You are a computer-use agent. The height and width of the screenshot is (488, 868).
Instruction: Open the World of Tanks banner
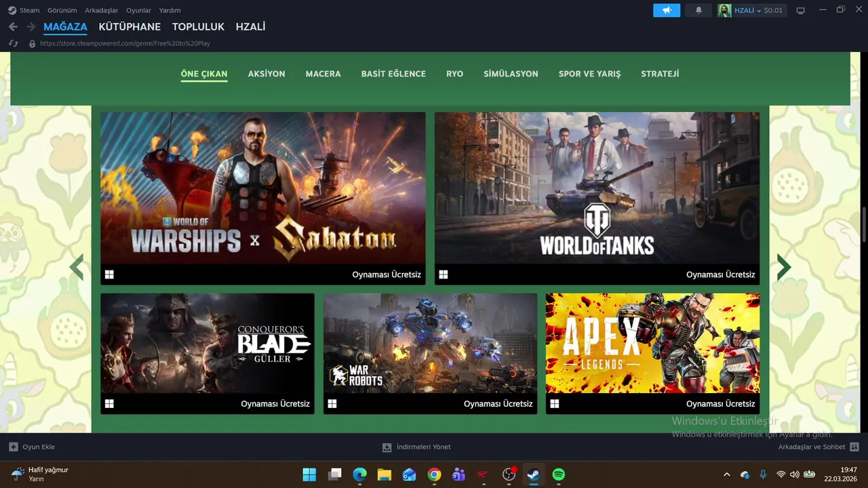[597, 198]
